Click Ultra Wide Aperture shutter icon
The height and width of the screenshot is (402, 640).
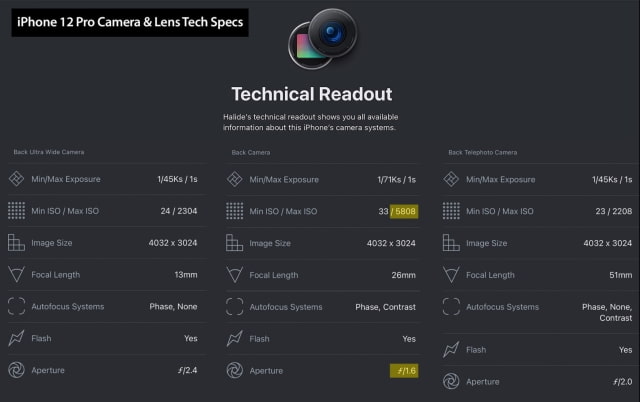pyautogui.click(x=16, y=370)
